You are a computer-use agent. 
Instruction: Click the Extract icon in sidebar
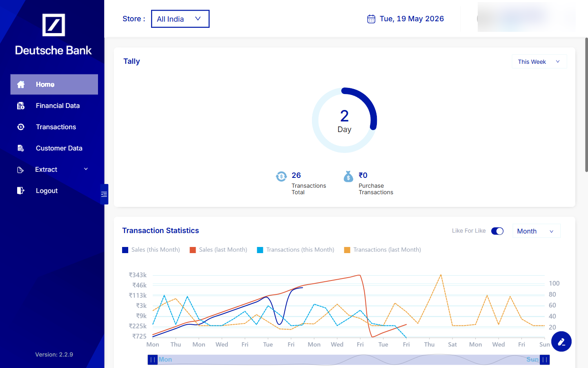(x=20, y=170)
